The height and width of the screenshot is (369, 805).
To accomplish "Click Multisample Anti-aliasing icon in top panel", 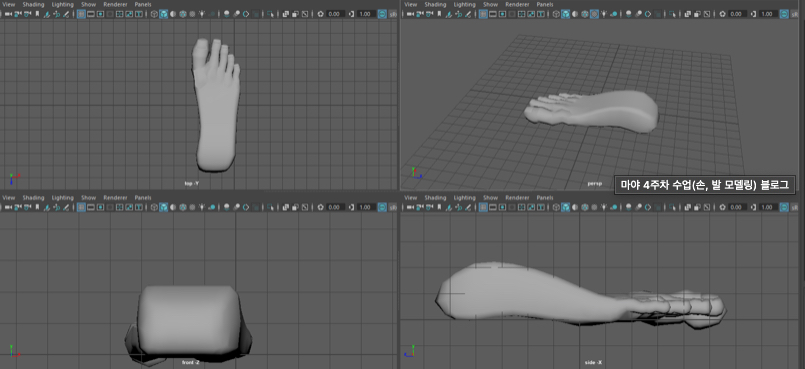I will point(246,14).
